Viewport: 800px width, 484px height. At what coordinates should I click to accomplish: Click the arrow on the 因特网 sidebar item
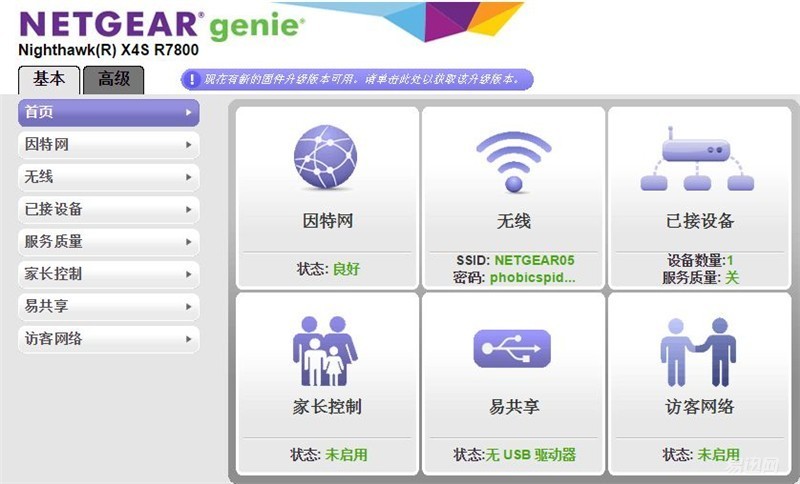189,145
